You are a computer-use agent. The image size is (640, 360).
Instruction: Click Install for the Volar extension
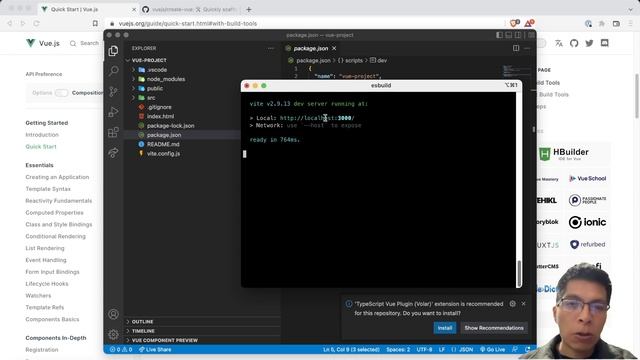pos(444,328)
